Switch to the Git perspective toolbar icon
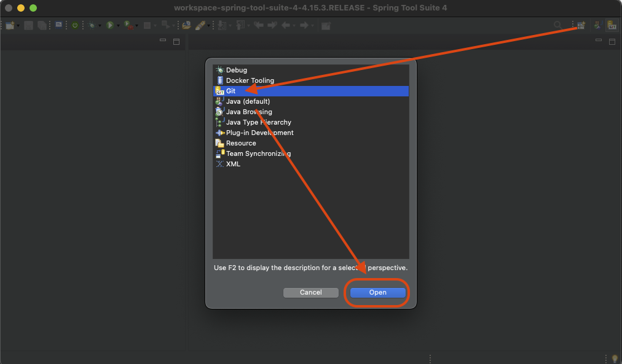 point(613,25)
